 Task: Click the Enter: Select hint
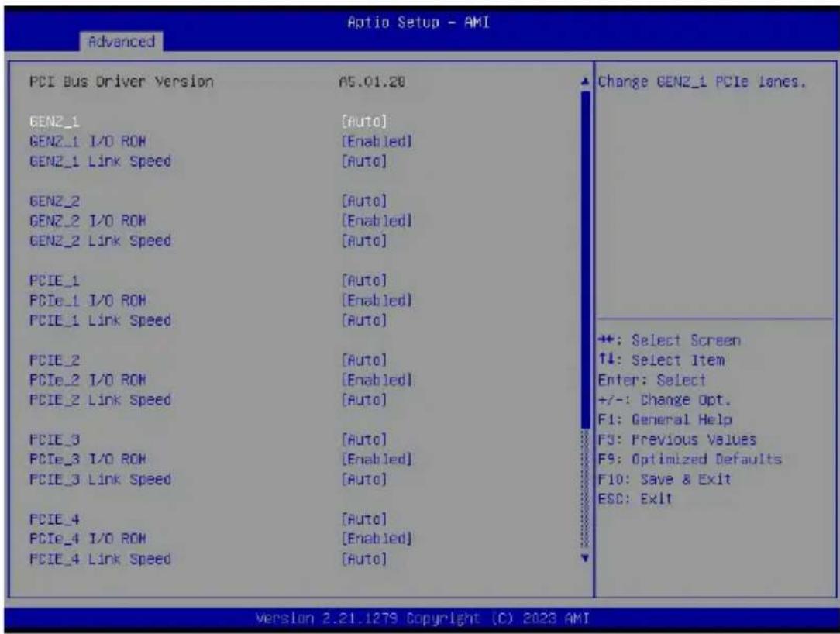point(652,380)
